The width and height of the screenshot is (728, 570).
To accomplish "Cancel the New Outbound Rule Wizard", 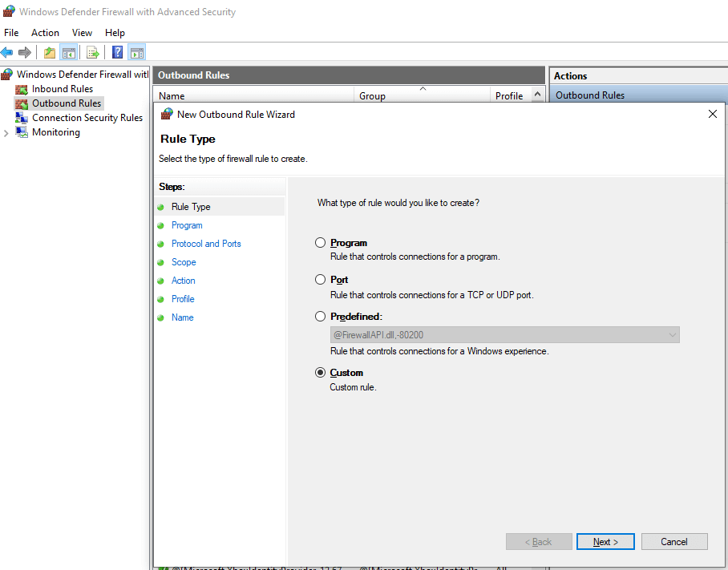I will [674, 541].
